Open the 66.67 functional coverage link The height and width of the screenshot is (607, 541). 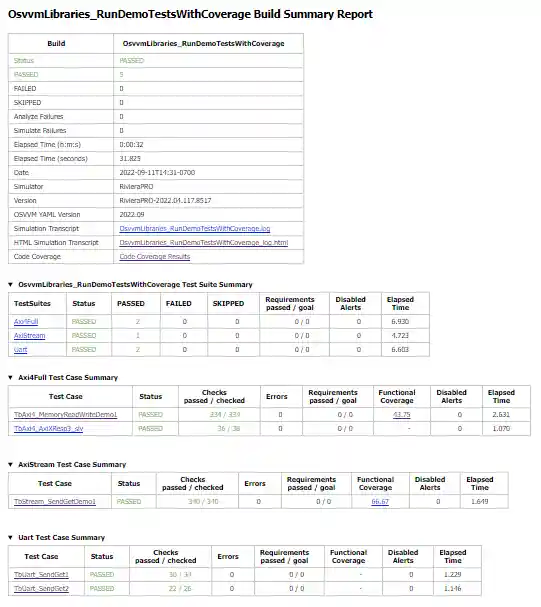[380, 501]
